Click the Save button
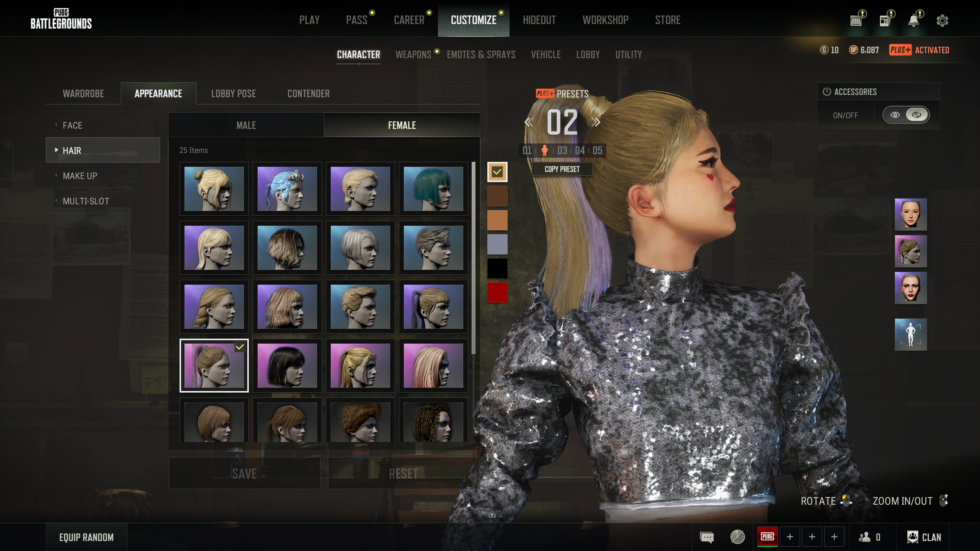 tap(245, 473)
